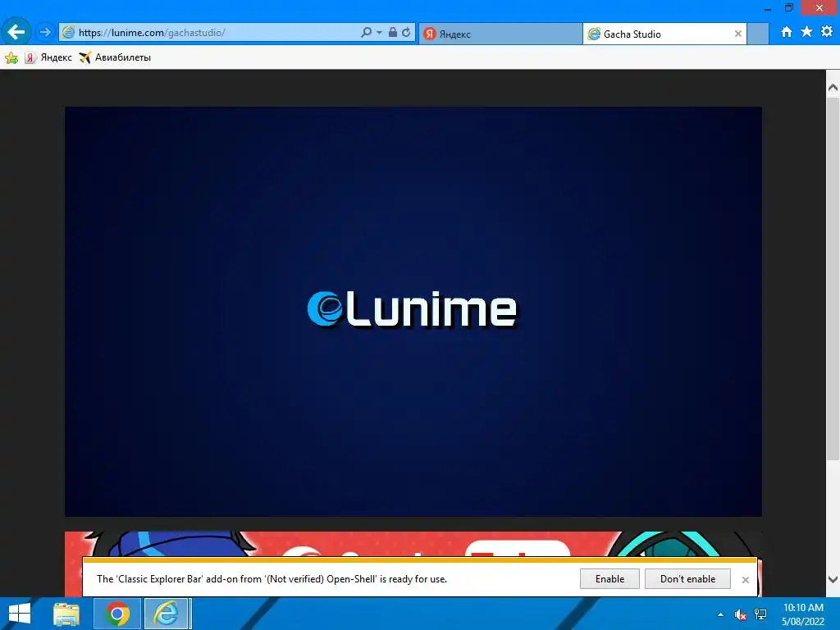Click the search magnifier in address bar
The image size is (840, 630).
pos(367,32)
